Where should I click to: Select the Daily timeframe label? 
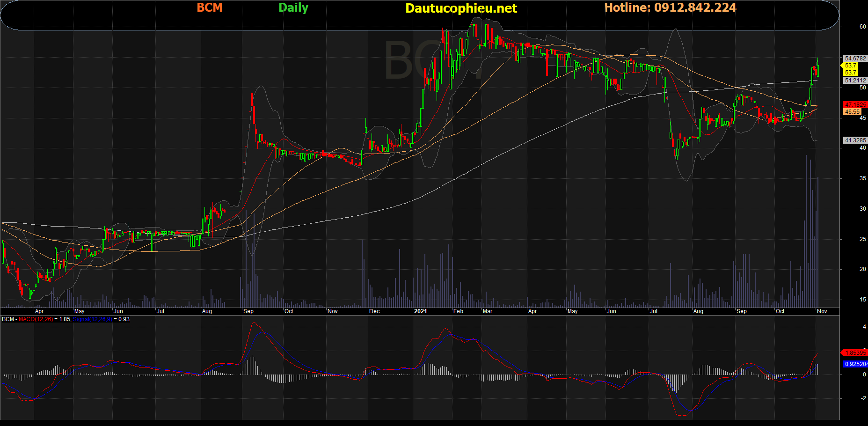coord(293,8)
